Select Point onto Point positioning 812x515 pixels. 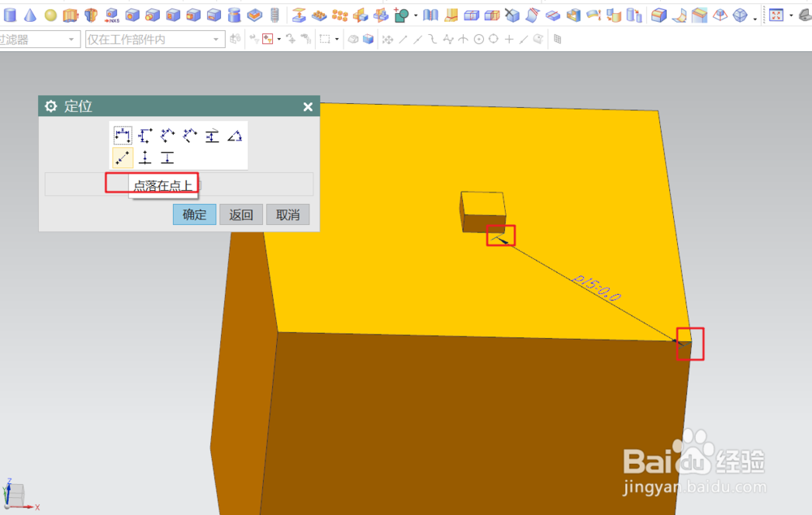(x=123, y=158)
